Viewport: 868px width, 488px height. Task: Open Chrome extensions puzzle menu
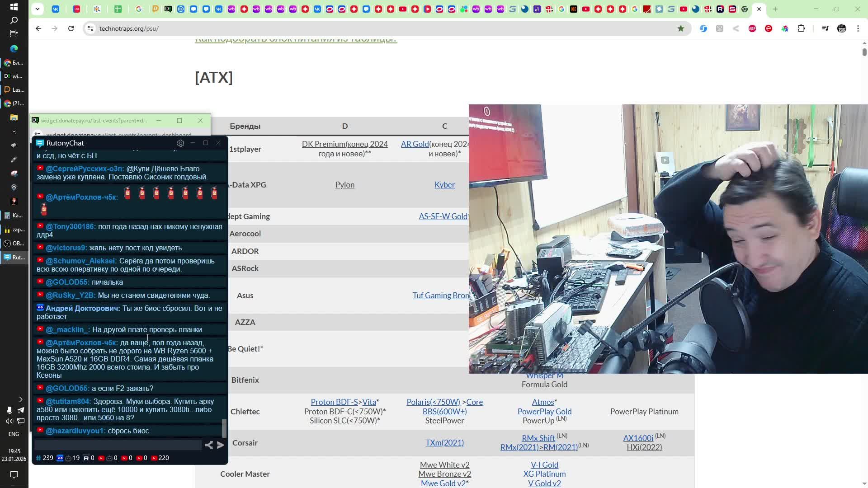click(801, 28)
